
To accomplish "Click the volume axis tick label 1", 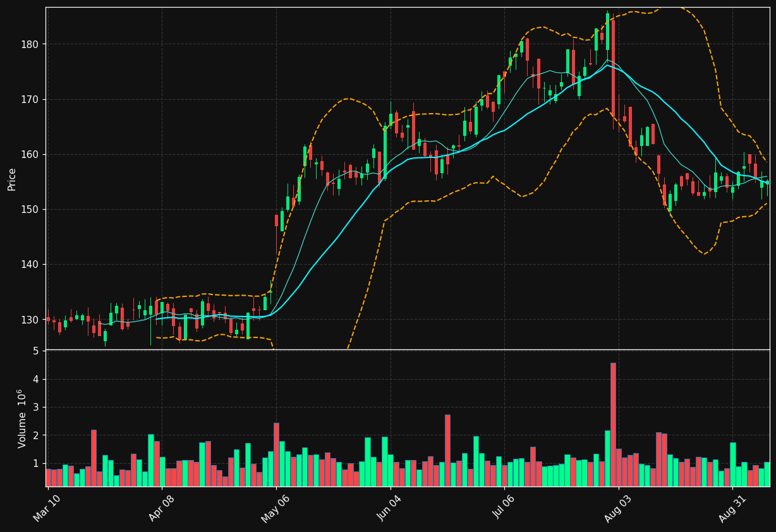I will pyautogui.click(x=36, y=463).
